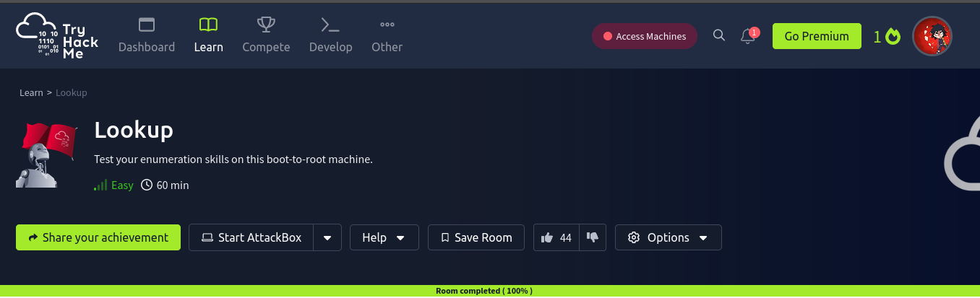Select the Develop terminal menu item
980x298 pixels.
(330, 35)
